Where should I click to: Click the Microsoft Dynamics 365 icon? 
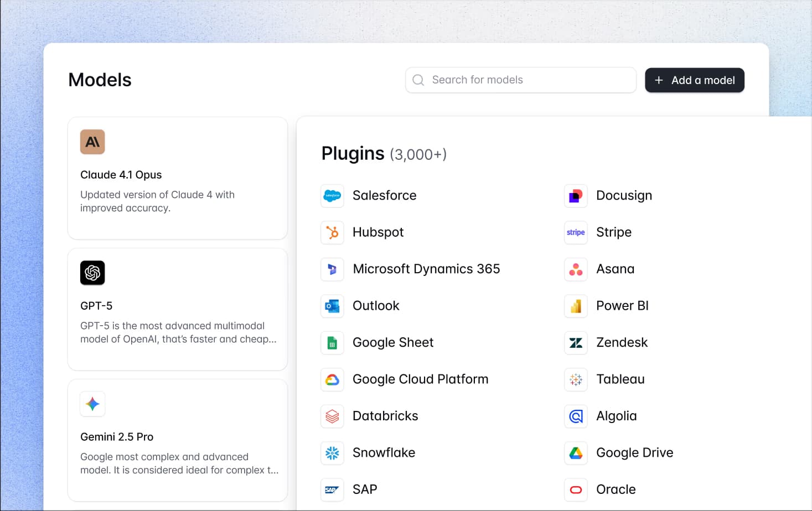coord(332,269)
